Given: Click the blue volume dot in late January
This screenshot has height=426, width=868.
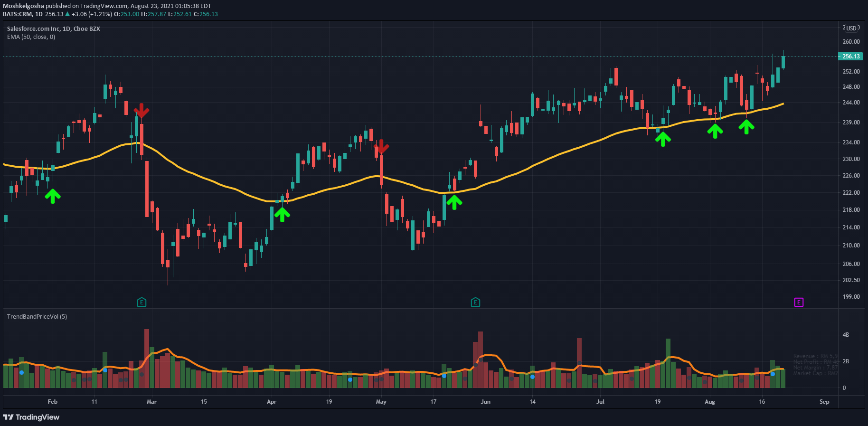Looking at the screenshot, I should point(21,373).
